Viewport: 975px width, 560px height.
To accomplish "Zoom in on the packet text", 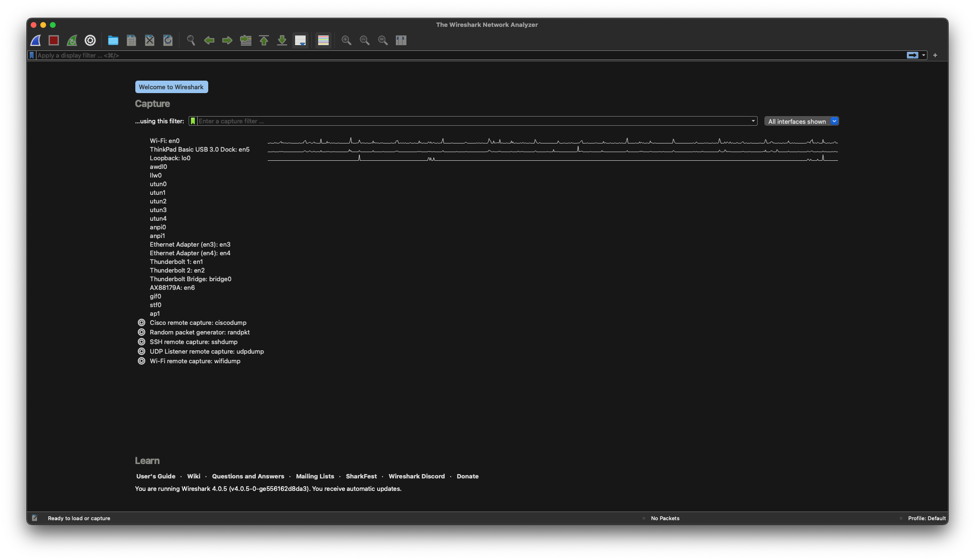I will [346, 41].
